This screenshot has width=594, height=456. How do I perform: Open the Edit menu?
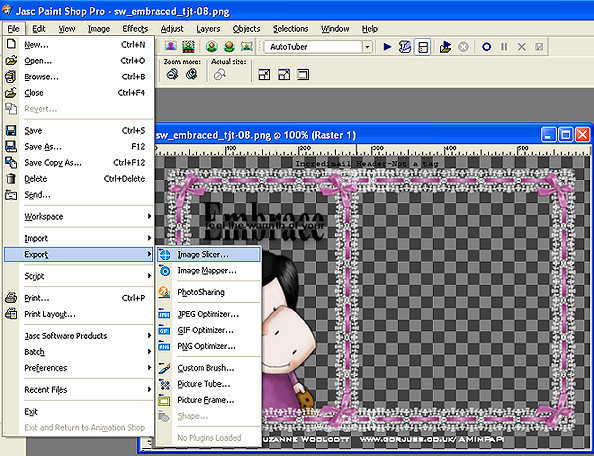(x=39, y=29)
